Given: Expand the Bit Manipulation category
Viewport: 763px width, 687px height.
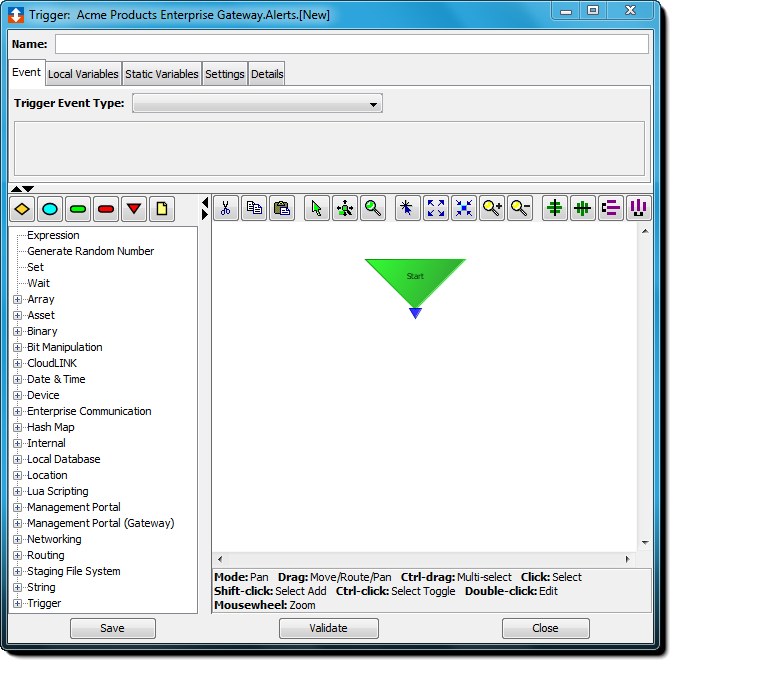Looking at the screenshot, I should coord(18,347).
